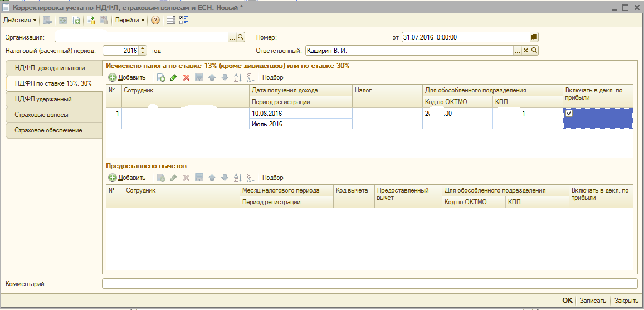The width and height of the screenshot is (644, 310).
Task: Open the help question mark icon
Action: pos(155,20)
